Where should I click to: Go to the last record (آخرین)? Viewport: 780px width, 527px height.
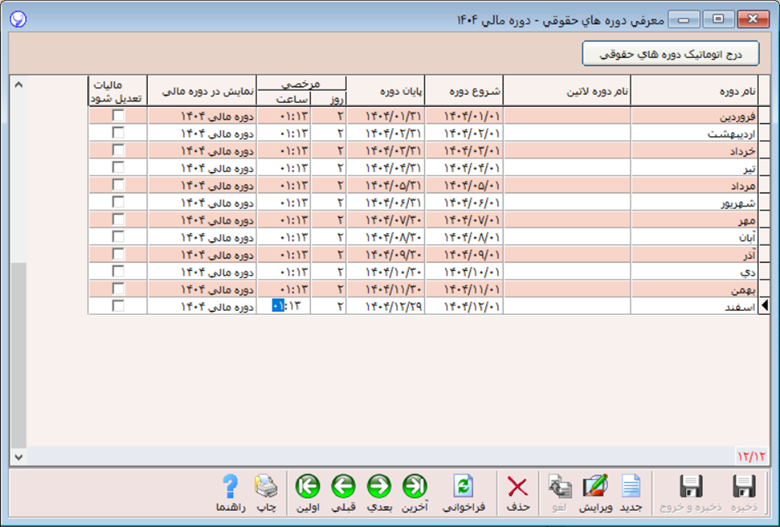(414, 493)
